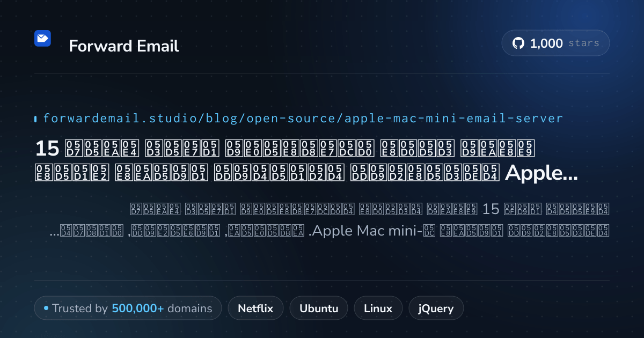This screenshot has height=338, width=644.
Task: Click the "Trusted by 500,000+ domains" badge
Action: [x=128, y=308]
